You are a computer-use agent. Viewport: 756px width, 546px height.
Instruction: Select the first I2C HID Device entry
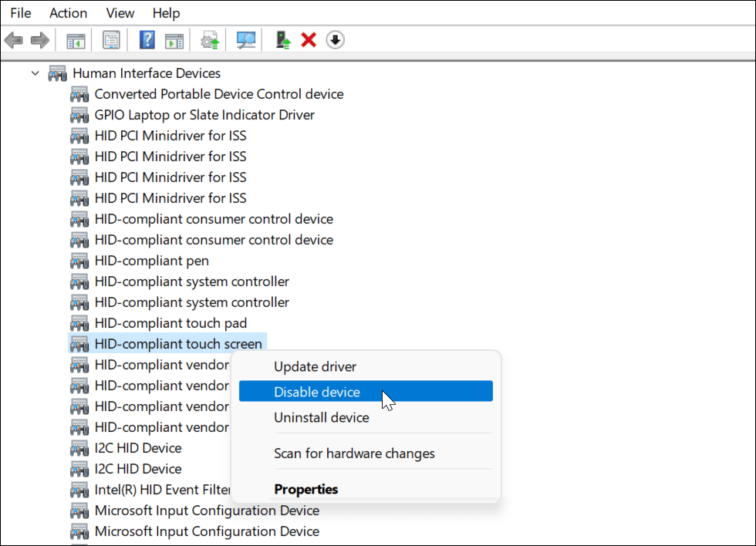point(137,447)
